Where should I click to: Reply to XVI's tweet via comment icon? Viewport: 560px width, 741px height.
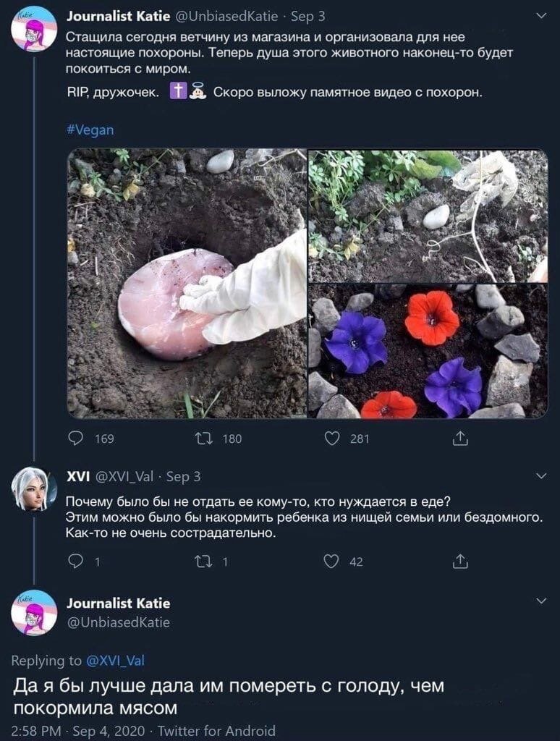coord(76,561)
